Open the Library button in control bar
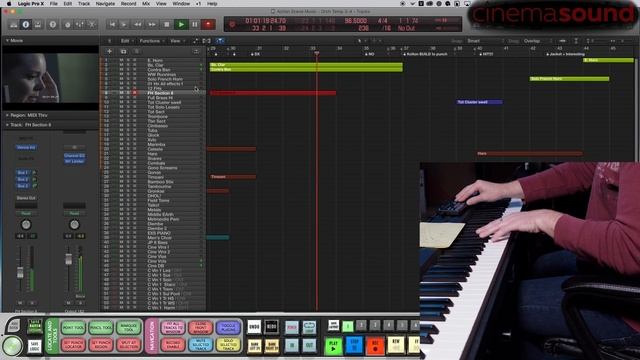Image resolution: width=640 pixels, height=360 pixels. tap(14, 24)
